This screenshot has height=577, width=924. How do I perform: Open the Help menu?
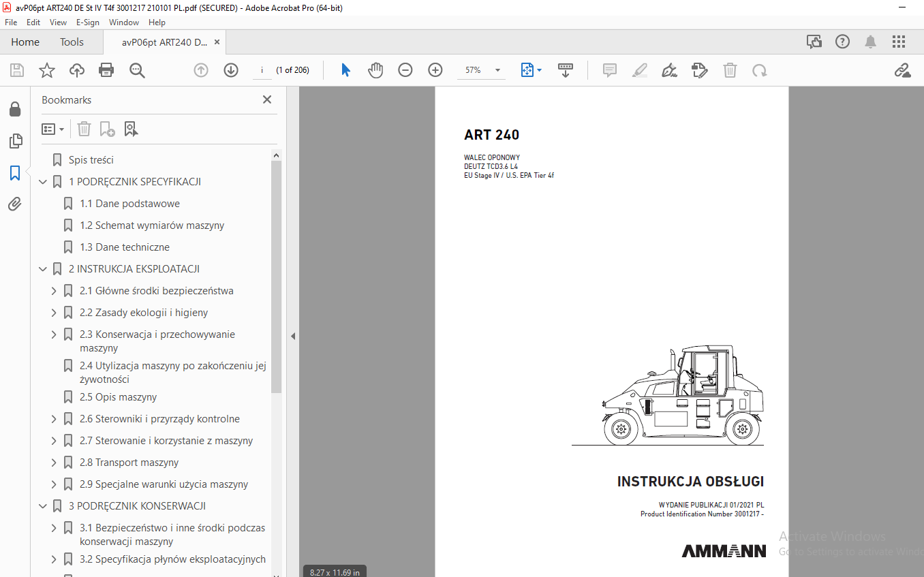coord(157,22)
